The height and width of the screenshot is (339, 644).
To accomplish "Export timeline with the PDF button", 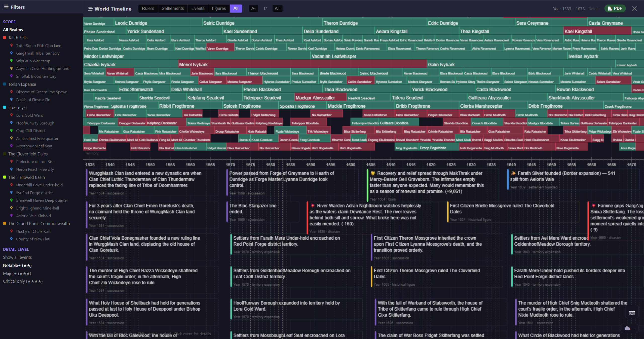I will tap(615, 9).
